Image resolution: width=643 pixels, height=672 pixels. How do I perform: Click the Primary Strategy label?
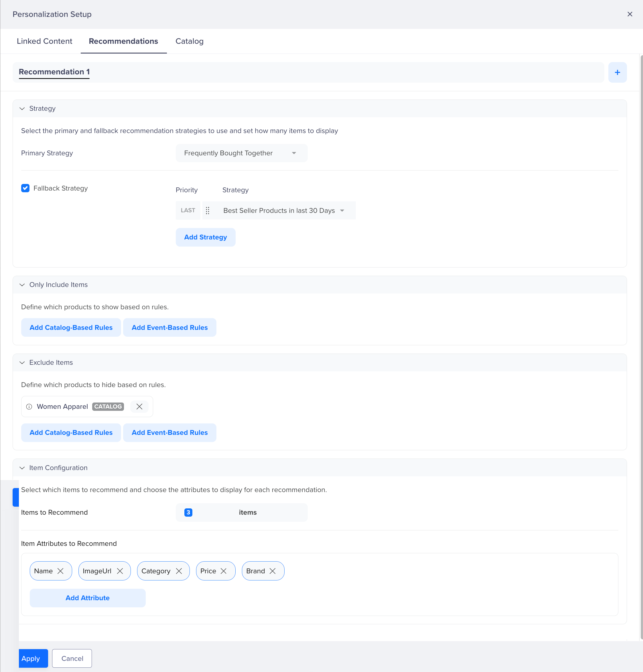(47, 153)
